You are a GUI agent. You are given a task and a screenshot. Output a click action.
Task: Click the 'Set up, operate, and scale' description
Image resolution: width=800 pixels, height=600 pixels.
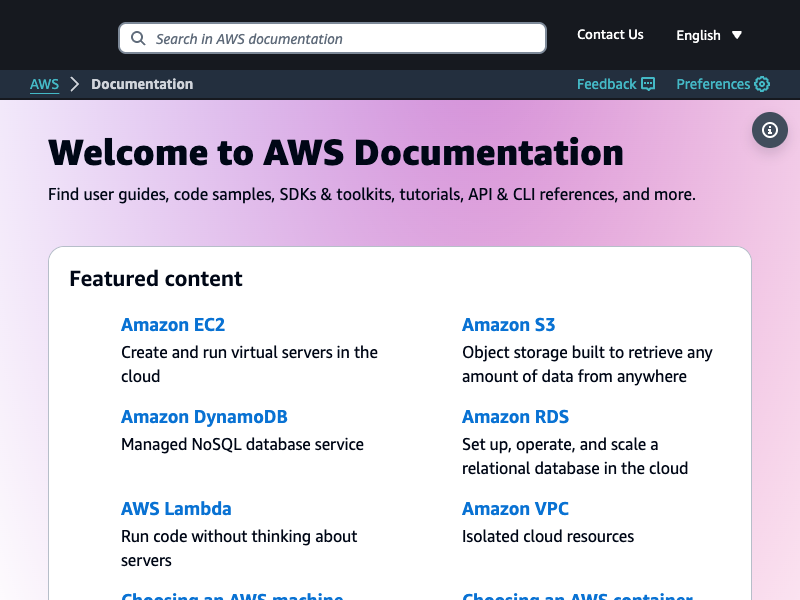575,456
